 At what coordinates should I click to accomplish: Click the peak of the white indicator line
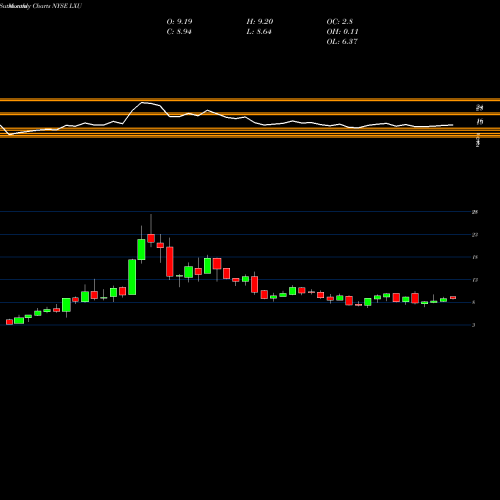[142, 102]
